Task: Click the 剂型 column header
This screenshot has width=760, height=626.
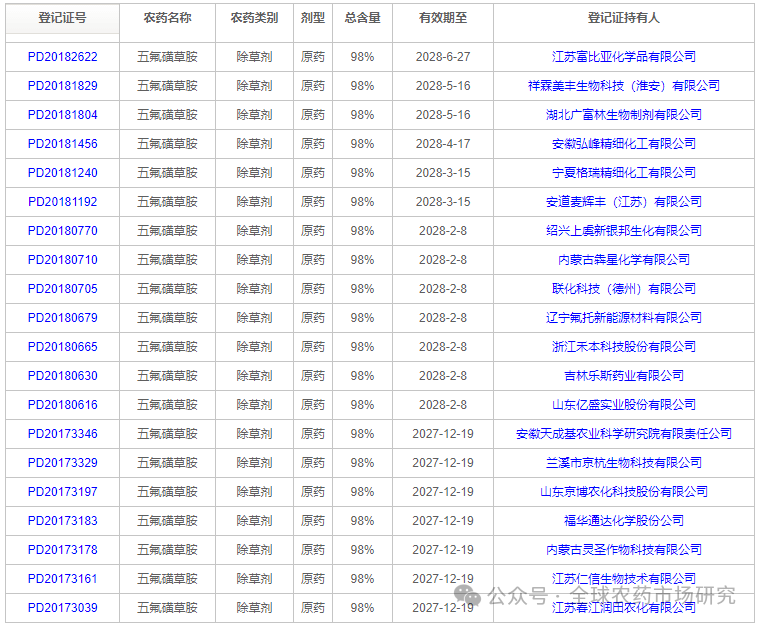Action: 313,18
